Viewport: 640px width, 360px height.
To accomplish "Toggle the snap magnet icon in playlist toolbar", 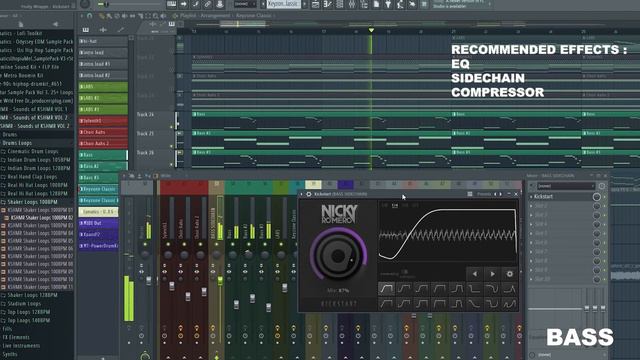I will (89, 16).
